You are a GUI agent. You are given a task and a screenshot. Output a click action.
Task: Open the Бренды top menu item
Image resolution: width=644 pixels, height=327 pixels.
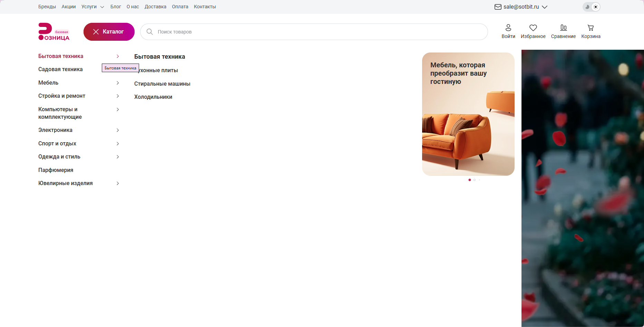click(x=47, y=7)
